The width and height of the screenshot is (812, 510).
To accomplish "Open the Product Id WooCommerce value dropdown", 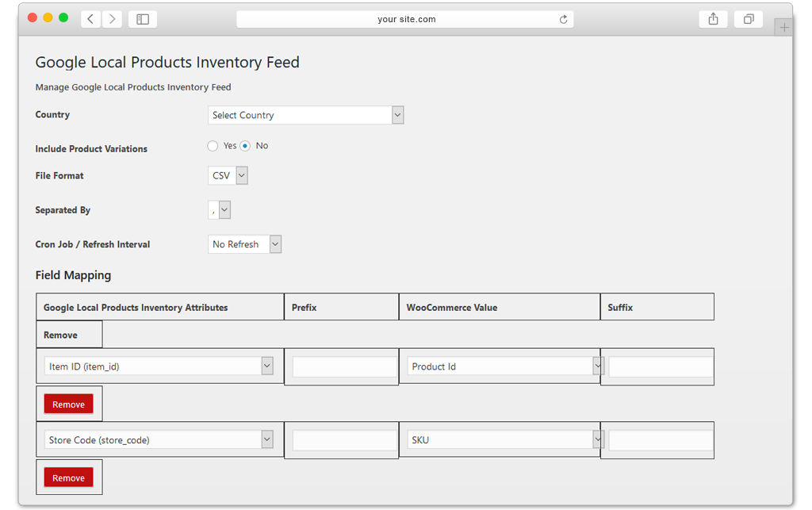I will click(505, 366).
